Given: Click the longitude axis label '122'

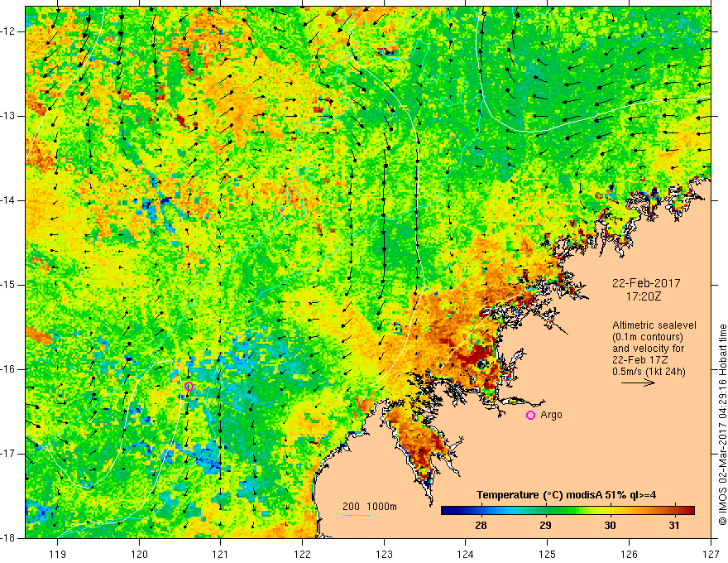Looking at the screenshot, I should [302, 554].
